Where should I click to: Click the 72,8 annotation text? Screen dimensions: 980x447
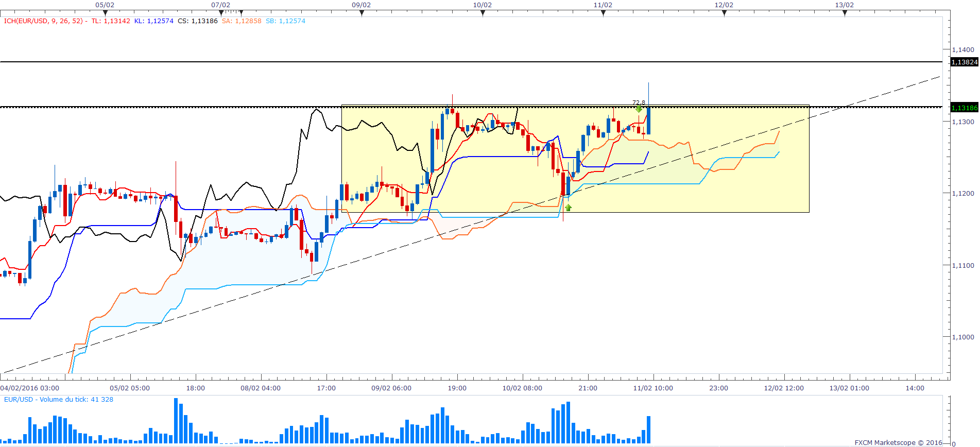click(x=639, y=102)
